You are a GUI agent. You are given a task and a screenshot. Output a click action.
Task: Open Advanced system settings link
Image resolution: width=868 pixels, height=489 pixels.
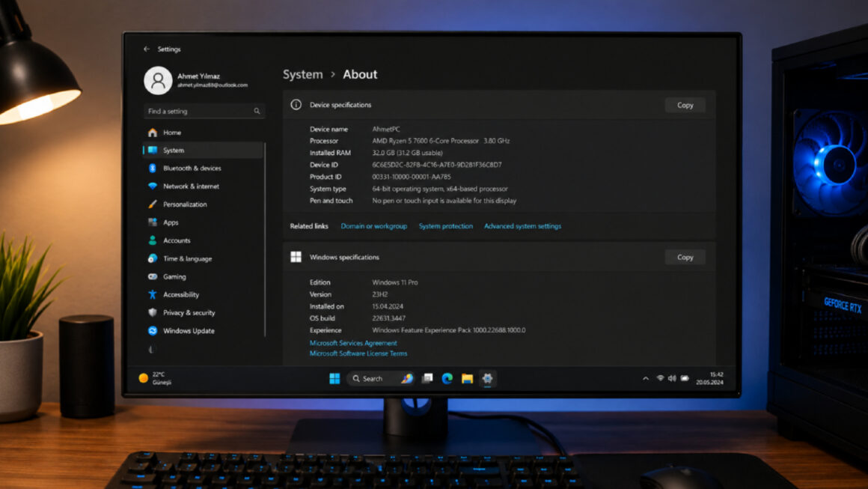522,226
